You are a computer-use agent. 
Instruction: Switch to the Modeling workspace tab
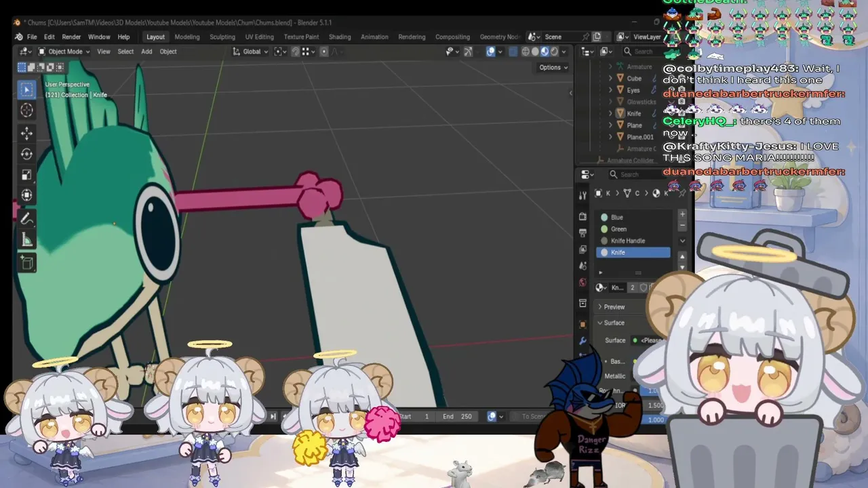(x=187, y=37)
